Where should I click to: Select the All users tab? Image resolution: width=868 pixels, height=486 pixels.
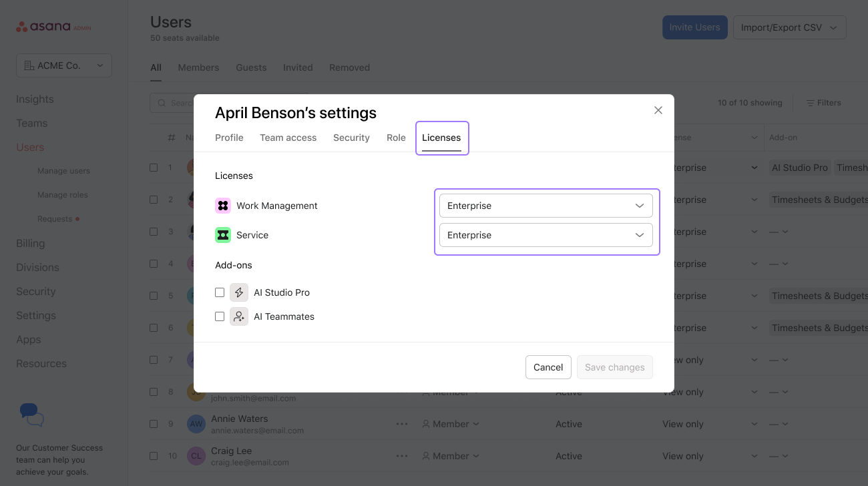tap(156, 67)
